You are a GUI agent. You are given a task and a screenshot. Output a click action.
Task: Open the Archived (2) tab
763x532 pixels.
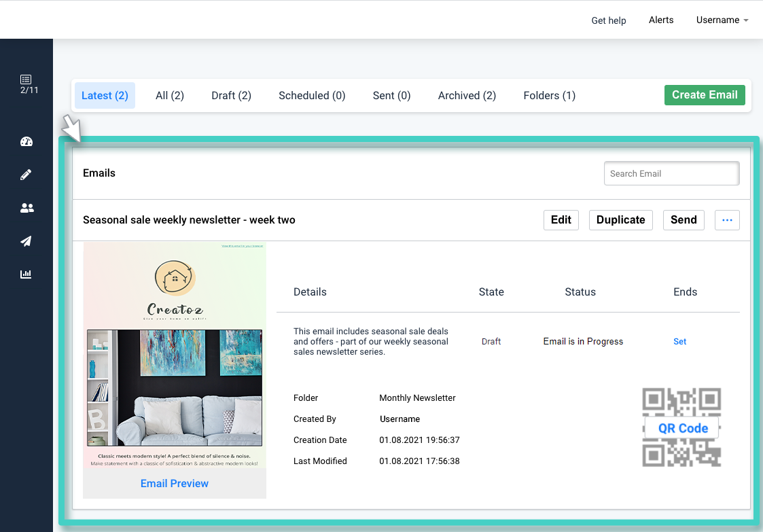[x=467, y=95]
